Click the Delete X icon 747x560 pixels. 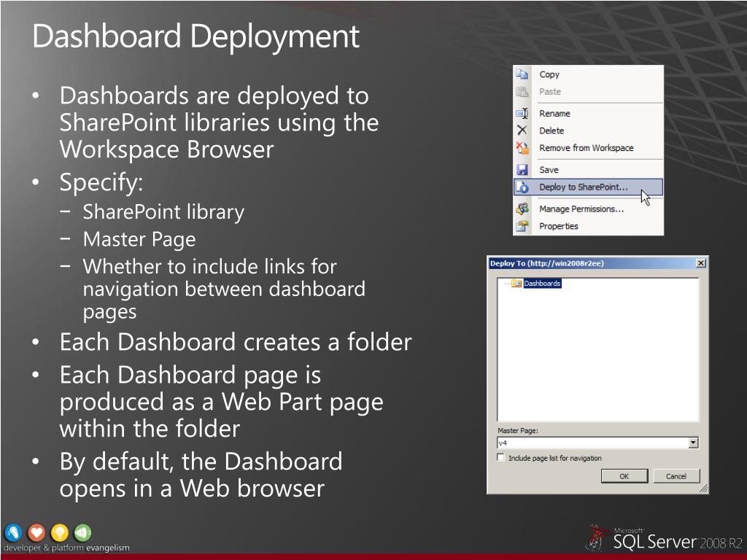point(522,130)
